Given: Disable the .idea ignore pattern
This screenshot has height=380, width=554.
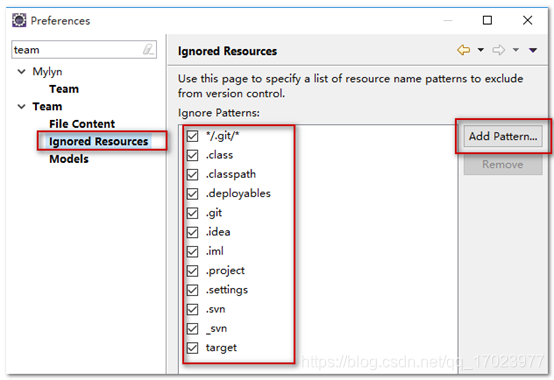Looking at the screenshot, I should point(193,232).
